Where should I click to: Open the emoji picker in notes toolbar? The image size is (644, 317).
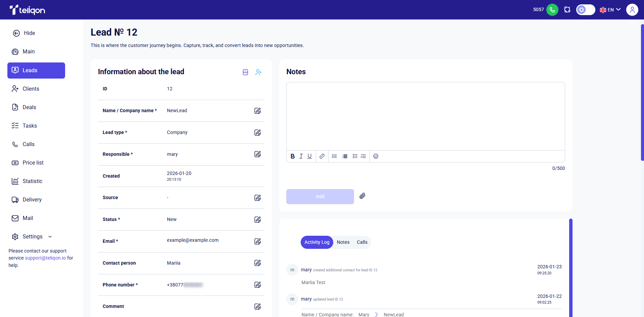tap(376, 156)
